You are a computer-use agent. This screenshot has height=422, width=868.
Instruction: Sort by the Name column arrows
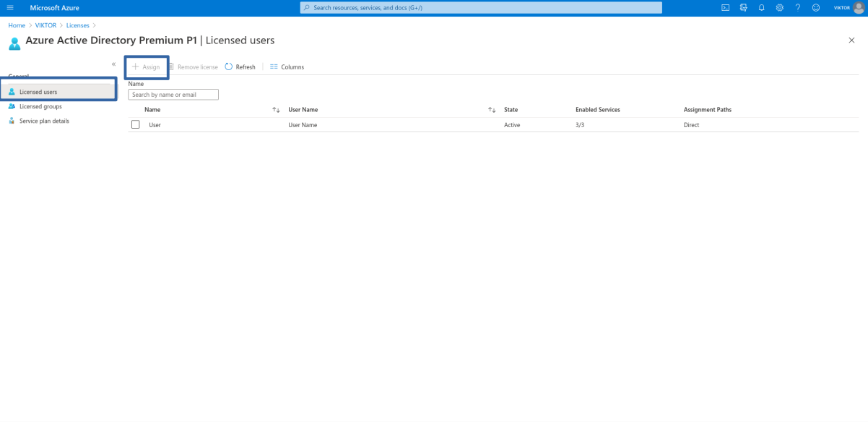click(x=276, y=110)
